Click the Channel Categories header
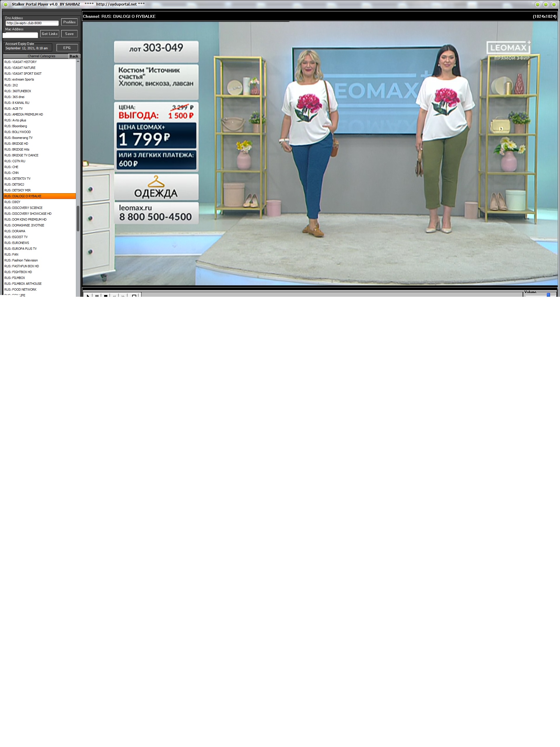Viewport: 560px width, 747px height. (x=41, y=56)
